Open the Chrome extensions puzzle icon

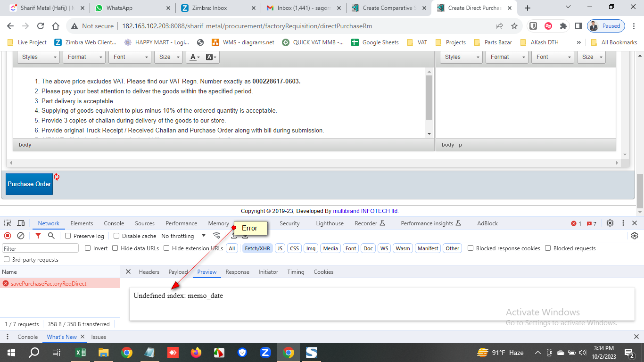tap(563, 26)
